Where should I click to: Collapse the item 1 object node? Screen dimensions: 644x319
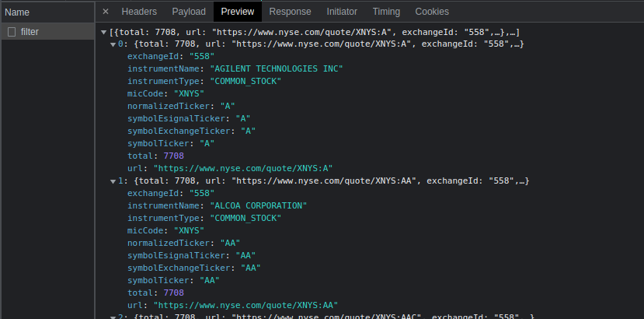coord(113,181)
